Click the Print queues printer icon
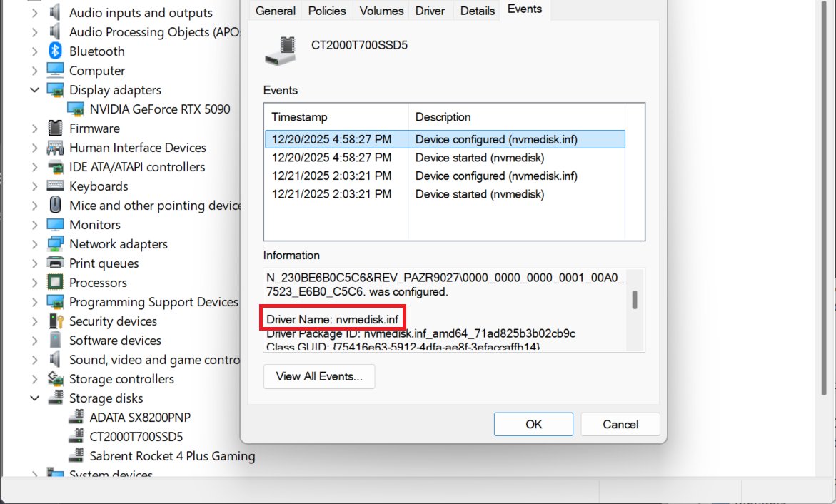The width and height of the screenshot is (836, 504). click(x=55, y=263)
